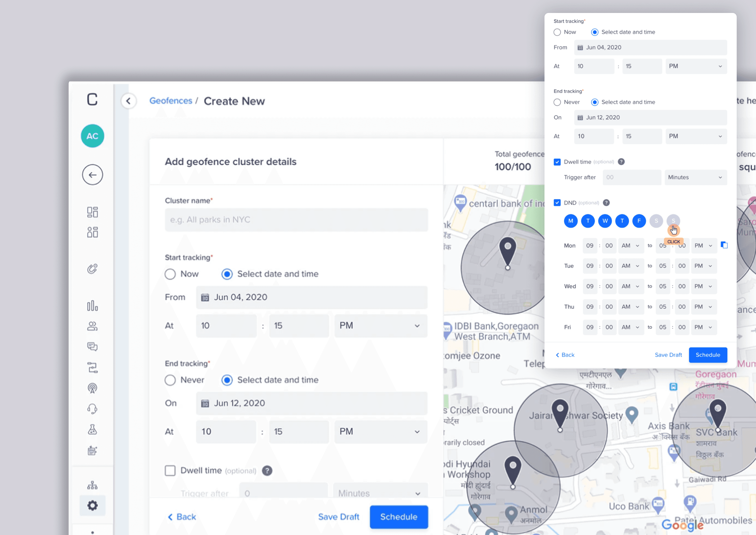Click the copy icon beside the Mon time row
756x535 pixels.
(724, 245)
